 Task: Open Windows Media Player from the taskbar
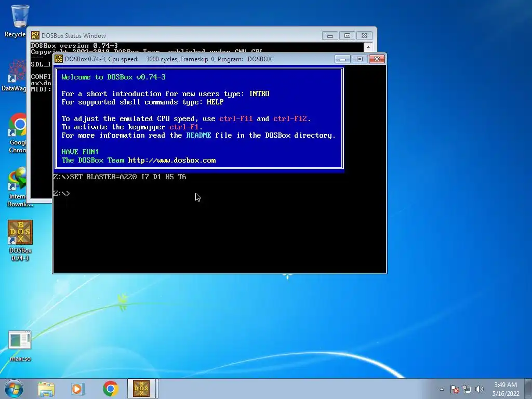coord(78,389)
